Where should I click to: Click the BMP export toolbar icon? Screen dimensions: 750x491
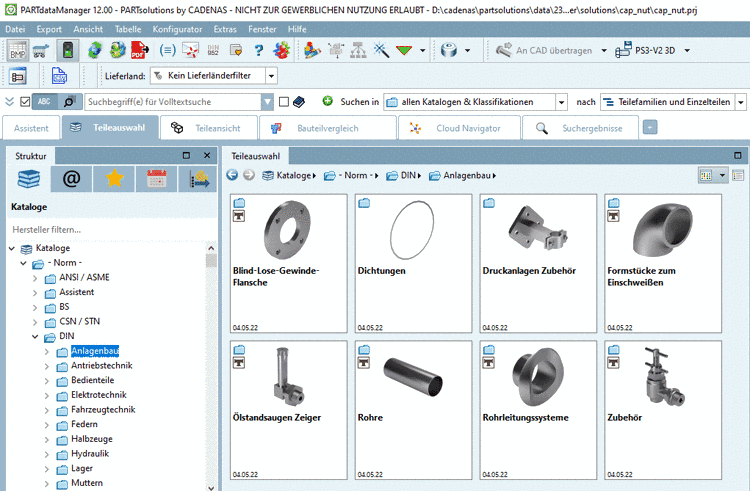tap(18, 50)
